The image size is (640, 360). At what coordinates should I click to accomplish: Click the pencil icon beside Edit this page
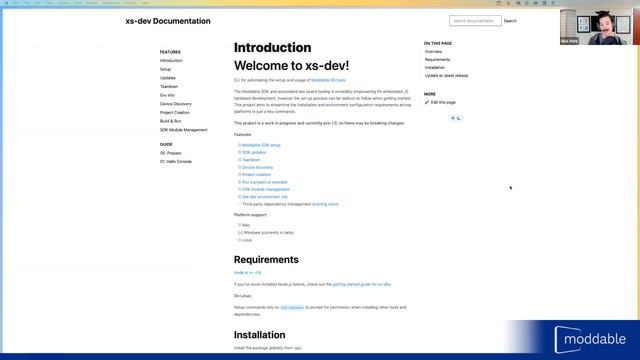click(427, 102)
